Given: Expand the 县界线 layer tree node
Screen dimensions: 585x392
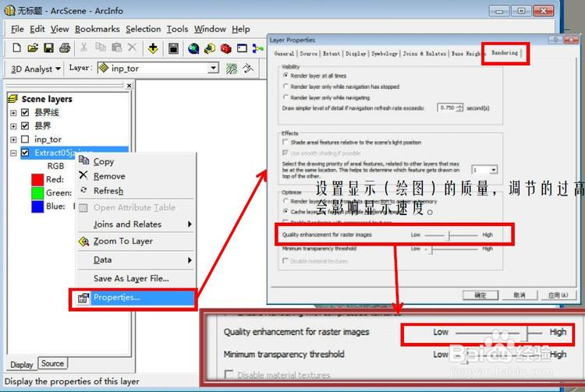Looking at the screenshot, I should point(13,112).
